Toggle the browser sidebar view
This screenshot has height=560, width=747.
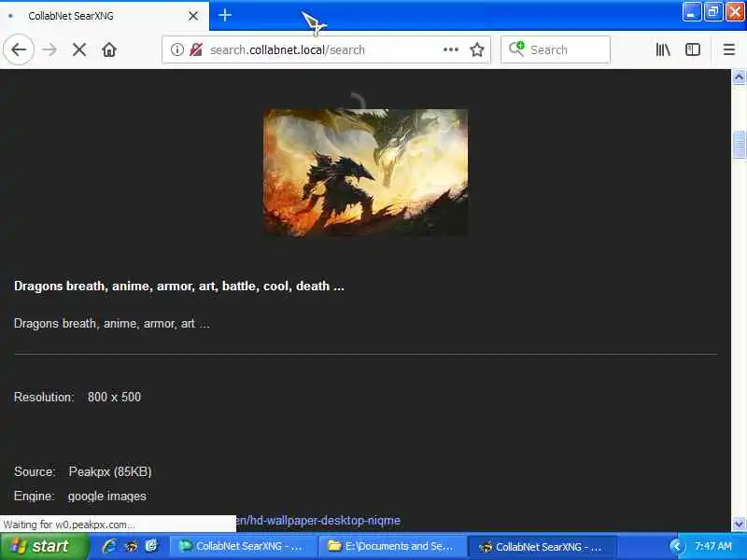693,49
